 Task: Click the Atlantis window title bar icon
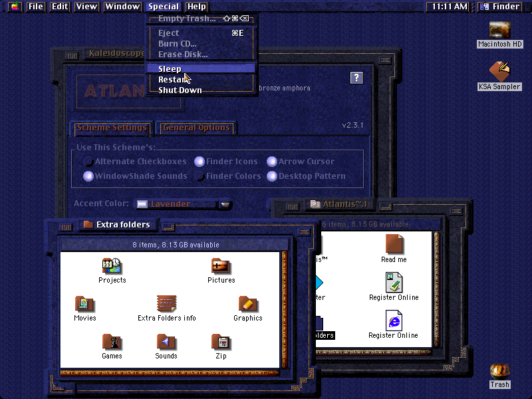tap(315, 204)
